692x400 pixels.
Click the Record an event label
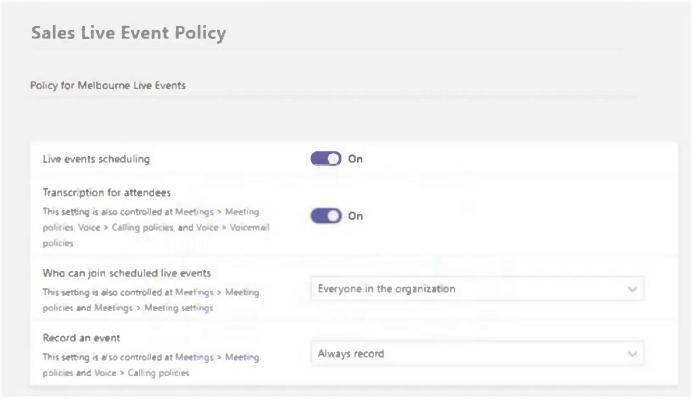(81, 338)
